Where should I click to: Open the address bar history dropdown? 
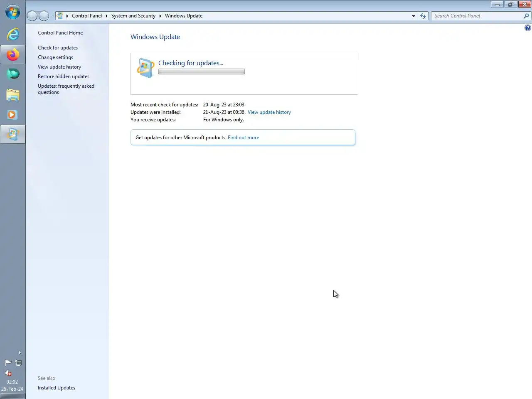click(414, 16)
